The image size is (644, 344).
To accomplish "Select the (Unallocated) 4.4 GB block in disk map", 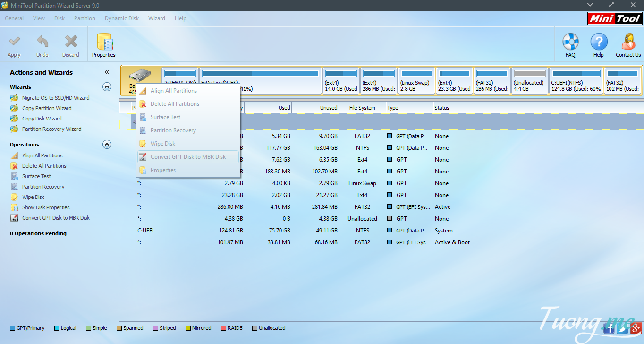I will coord(530,81).
